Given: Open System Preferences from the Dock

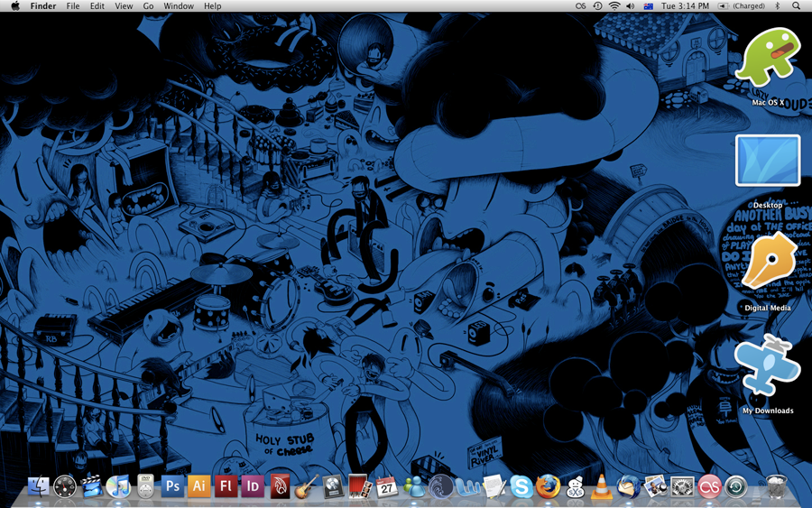Looking at the screenshot, I should (x=682, y=486).
